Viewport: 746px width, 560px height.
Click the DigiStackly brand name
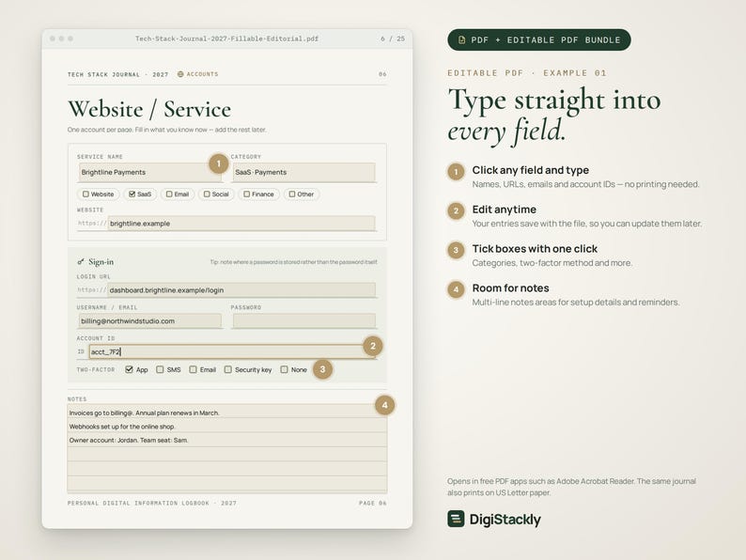(505, 519)
